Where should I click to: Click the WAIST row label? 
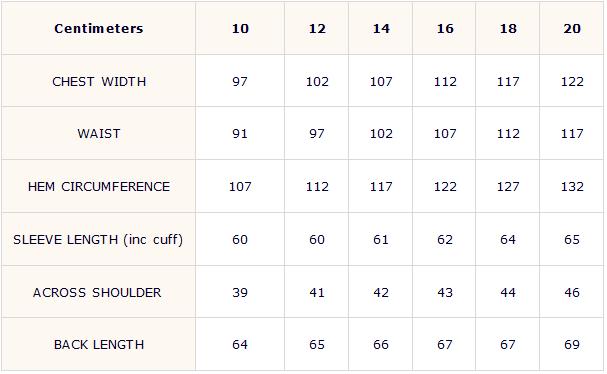tap(99, 134)
